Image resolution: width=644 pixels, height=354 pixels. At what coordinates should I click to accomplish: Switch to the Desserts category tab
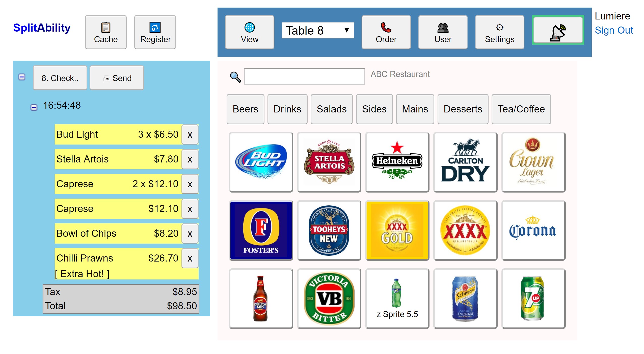tap(463, 109)
